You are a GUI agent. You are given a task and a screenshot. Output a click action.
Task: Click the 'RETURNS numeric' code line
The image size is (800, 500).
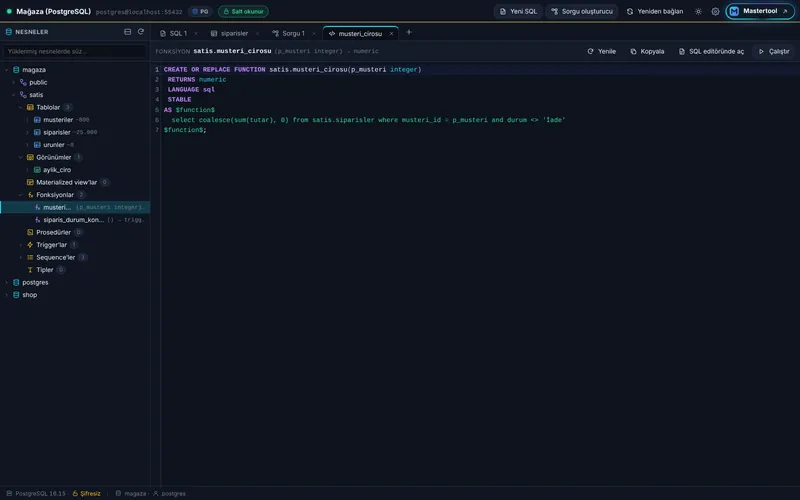[196, 80]
